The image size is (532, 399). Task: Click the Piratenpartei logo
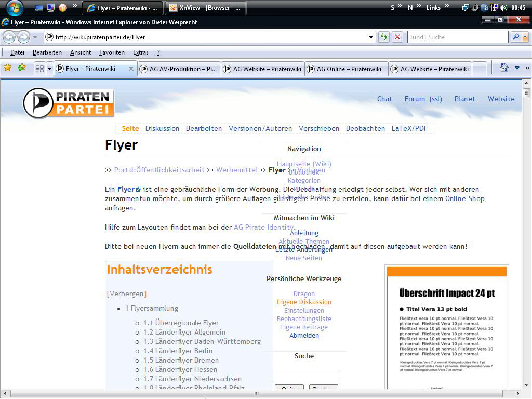click(68, 103)
